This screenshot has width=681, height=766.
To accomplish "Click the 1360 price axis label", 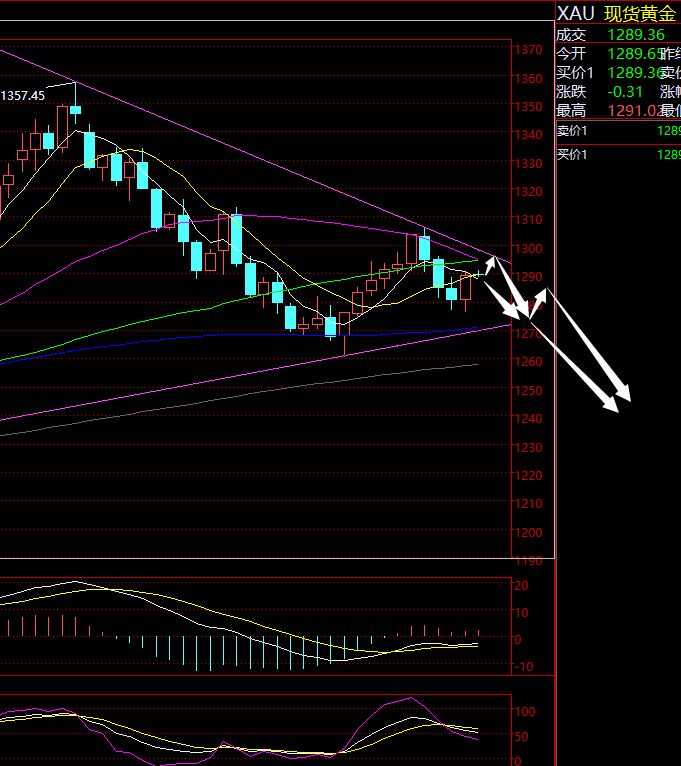I will (x=528, y=79).
